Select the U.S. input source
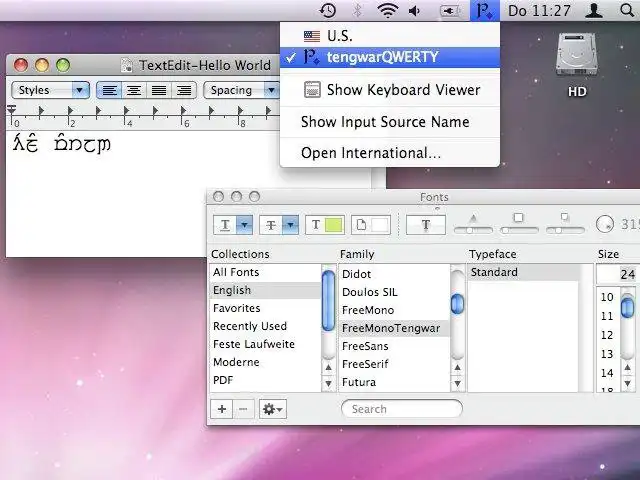640x480 pixels. pos(390,36)
